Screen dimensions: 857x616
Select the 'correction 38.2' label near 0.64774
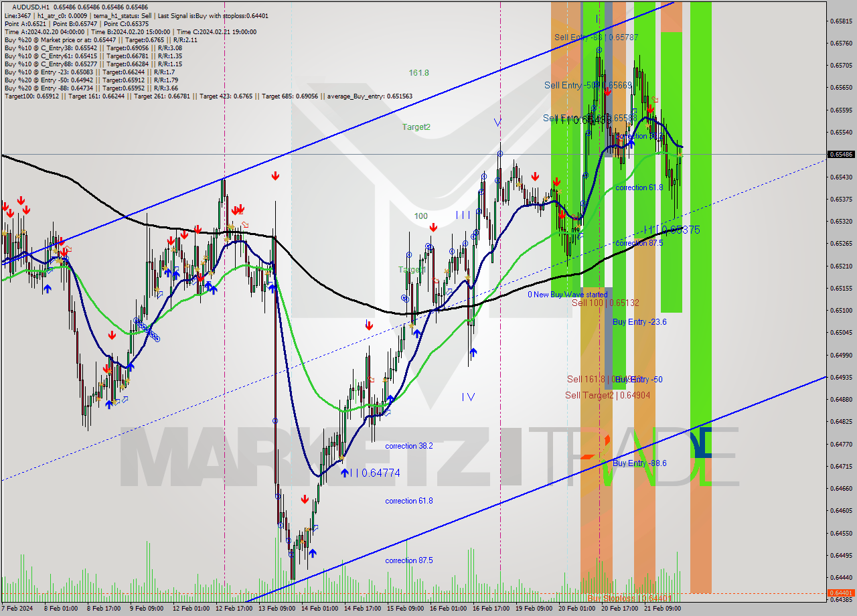click(408, 446)
